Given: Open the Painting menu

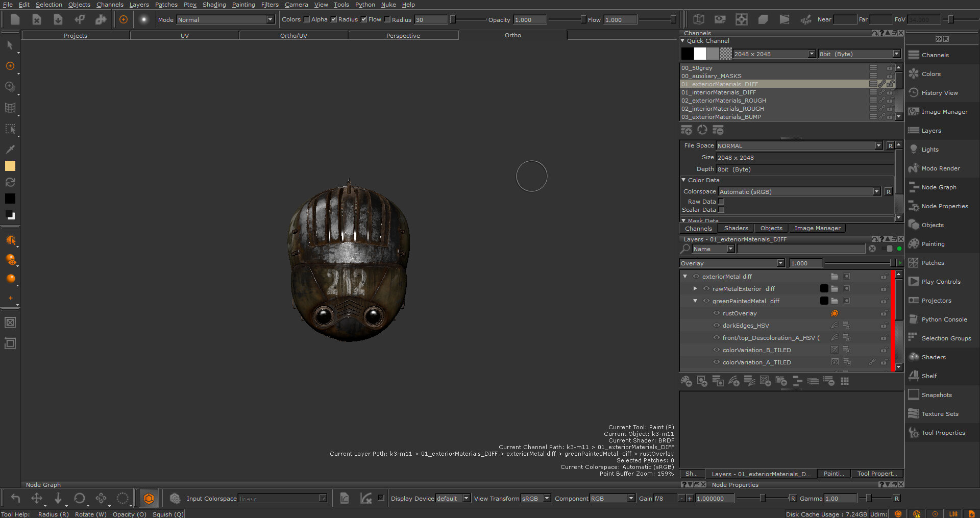Looking at the screenshot, I should pos(243,5).
